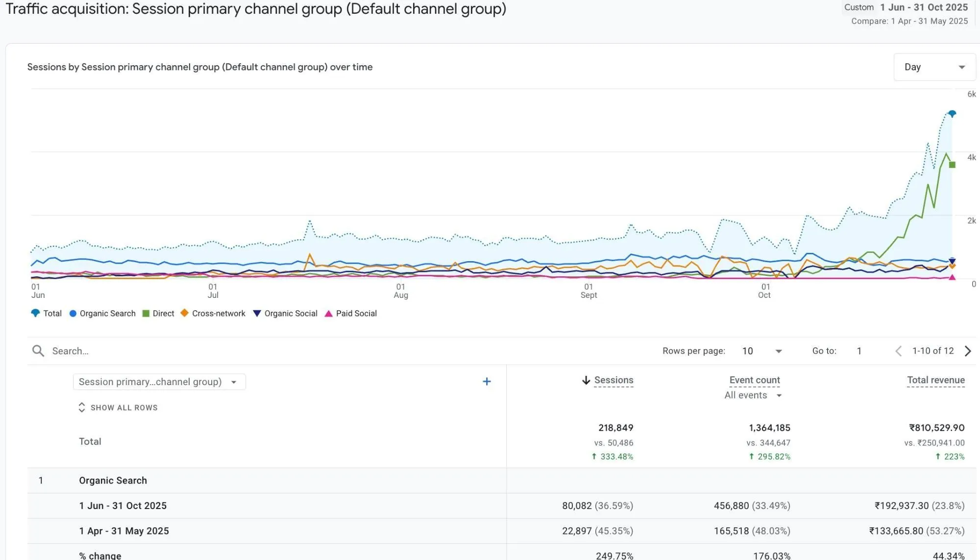Click the Total row label in the table
Screen dimensions: 980x560
coord(90,441)
